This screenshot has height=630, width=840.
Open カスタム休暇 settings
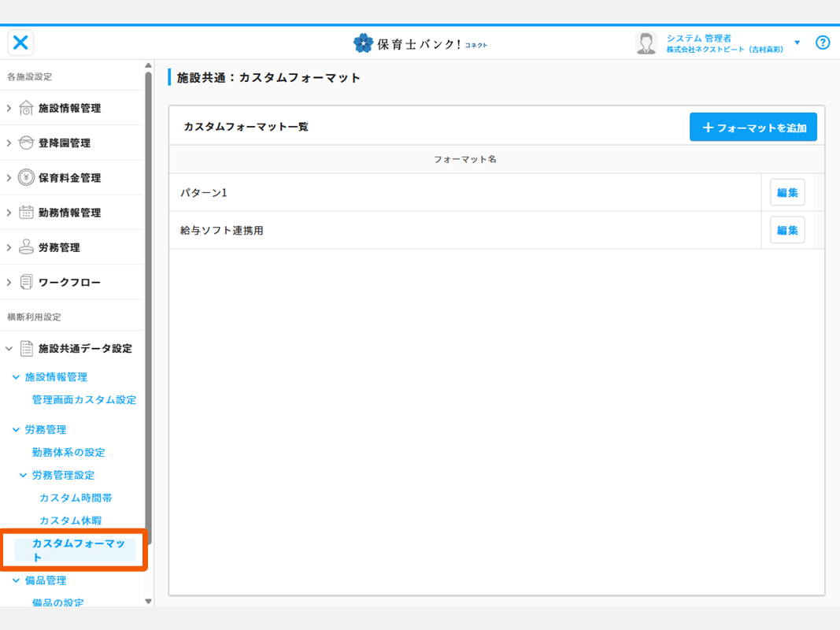pyautogui.click(x=70, y=521)
